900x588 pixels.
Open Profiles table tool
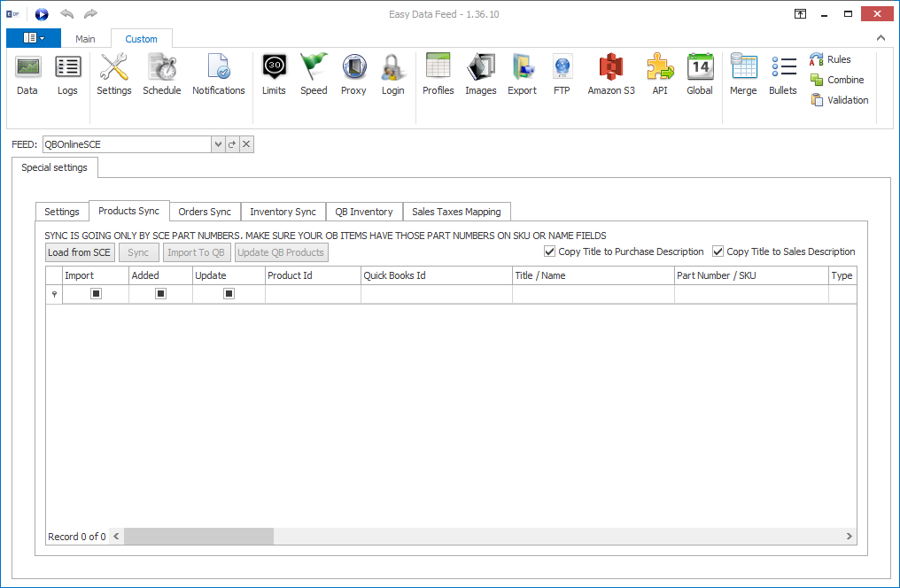point(438,75)
